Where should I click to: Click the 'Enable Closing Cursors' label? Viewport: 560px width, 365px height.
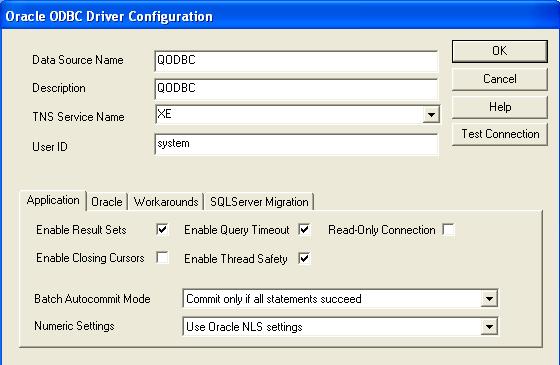click(90, 258)
